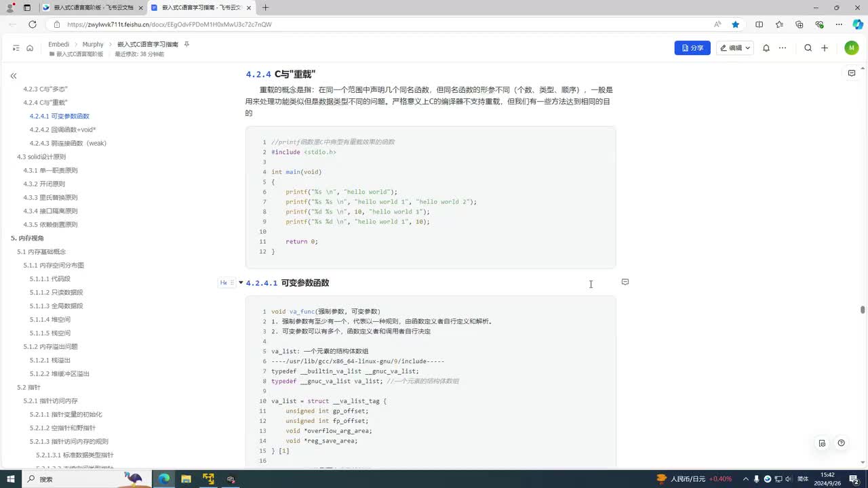This screenshot has width=868, height=488.
Task: Open a new browser tab
Action: tap(265, 7)
